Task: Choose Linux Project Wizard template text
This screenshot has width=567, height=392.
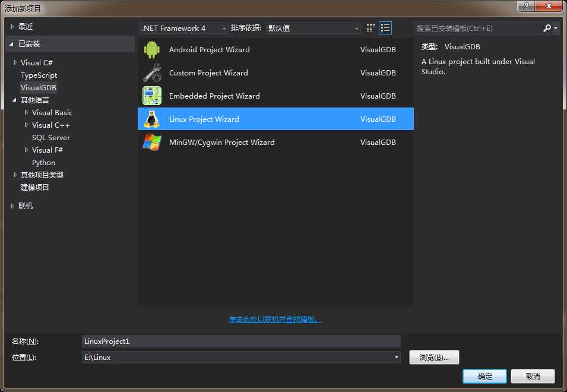Action: (204, 119)
